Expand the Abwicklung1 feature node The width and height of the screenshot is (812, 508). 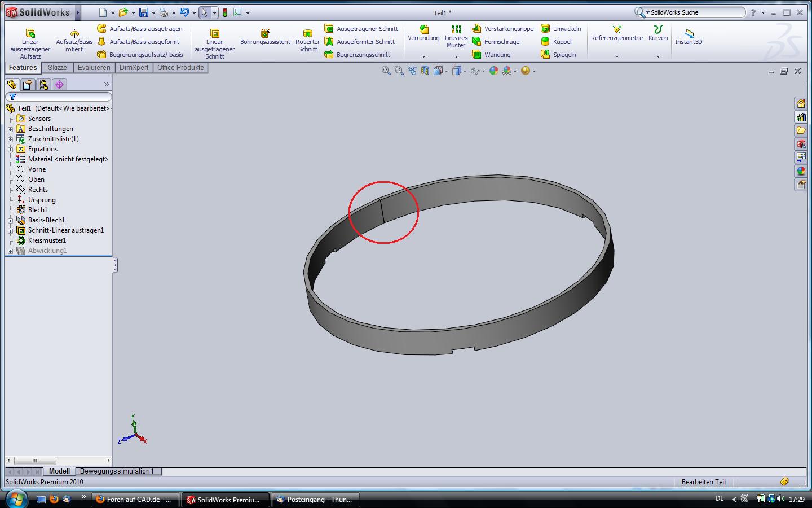(10, 251)
